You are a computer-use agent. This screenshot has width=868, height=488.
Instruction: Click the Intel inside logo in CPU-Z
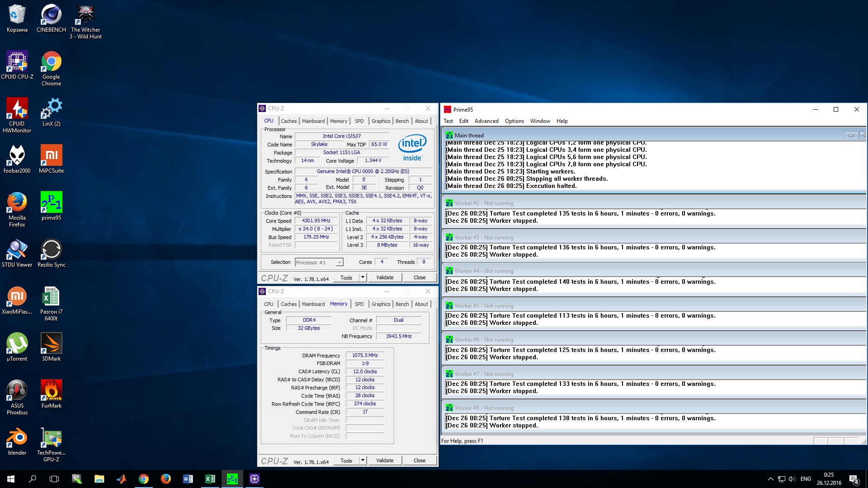(412, 147)
